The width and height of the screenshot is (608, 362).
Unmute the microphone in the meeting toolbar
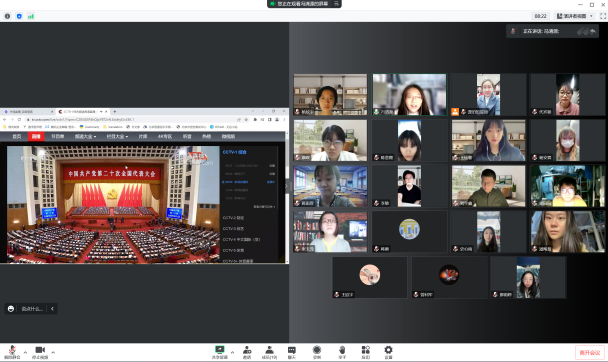pos(12,352)
